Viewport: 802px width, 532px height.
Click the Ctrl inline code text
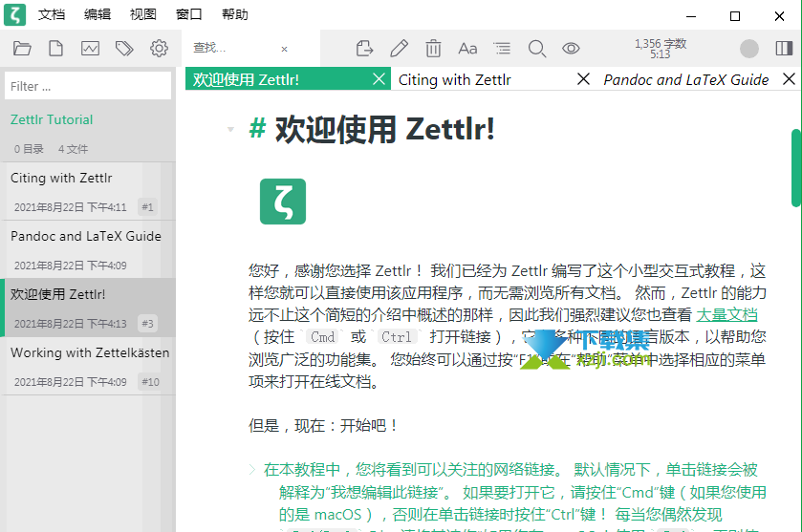click(x=397, y=337)
